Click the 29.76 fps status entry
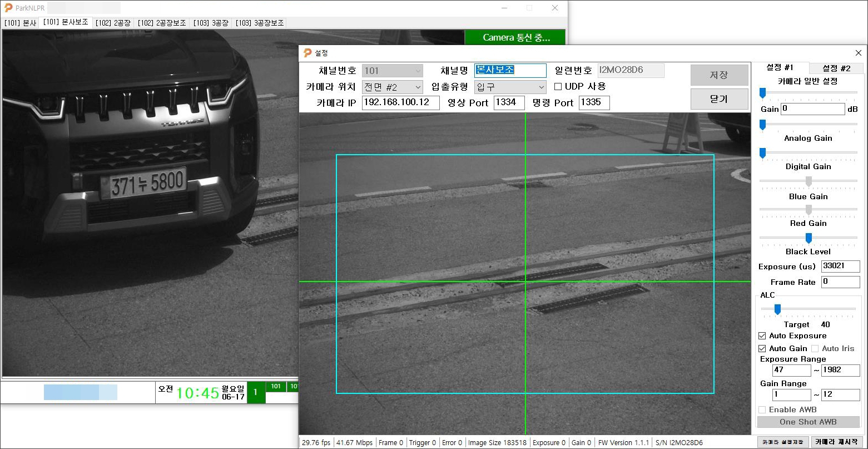Viewport: 868px width, 449px height. 316,443
